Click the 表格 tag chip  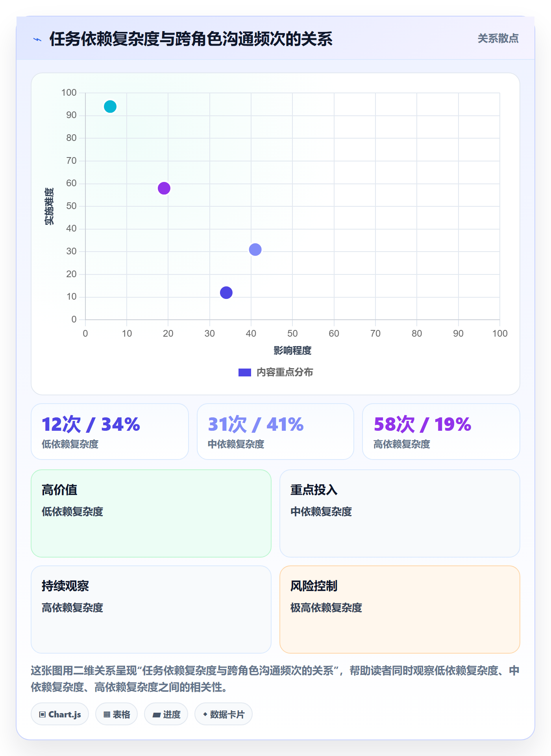tap(116, 714)
